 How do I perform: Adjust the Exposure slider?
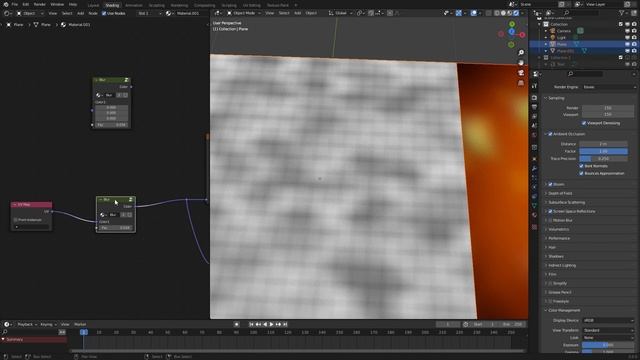(608, 345)
